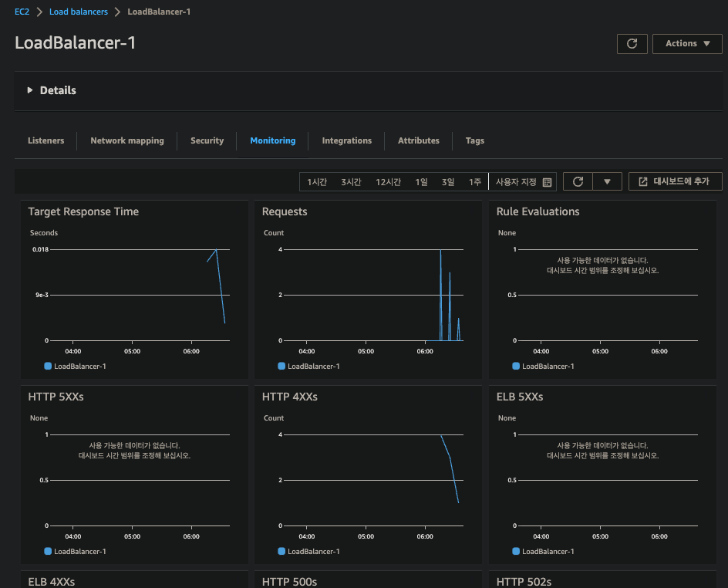Open the Tags tab

click(x=475, y=140)
